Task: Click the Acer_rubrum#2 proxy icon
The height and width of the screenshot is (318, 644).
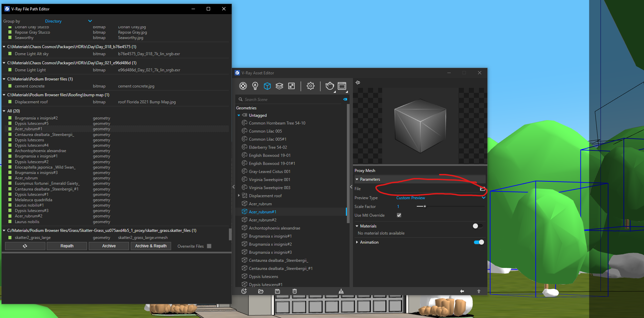Action: click(x=245, y=220)
